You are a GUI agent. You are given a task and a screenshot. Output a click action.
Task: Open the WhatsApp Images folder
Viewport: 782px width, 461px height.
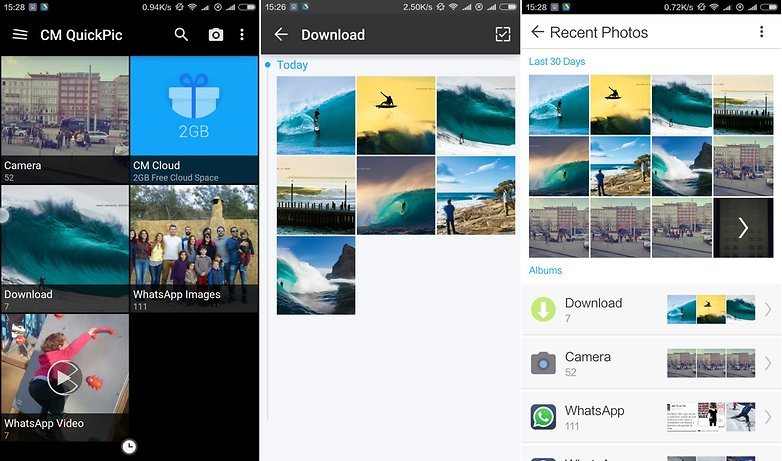(x=194, y=248)
